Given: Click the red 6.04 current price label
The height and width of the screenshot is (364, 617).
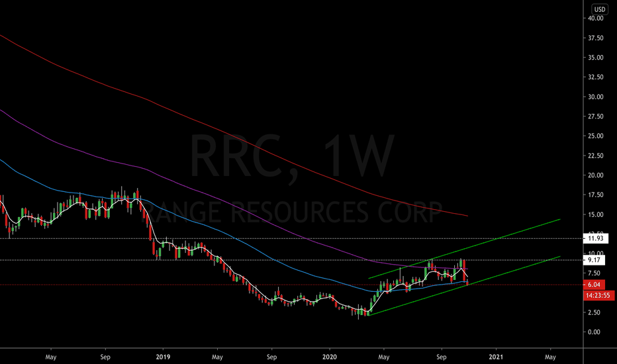Looking at the screenshot, I should 594,285.
